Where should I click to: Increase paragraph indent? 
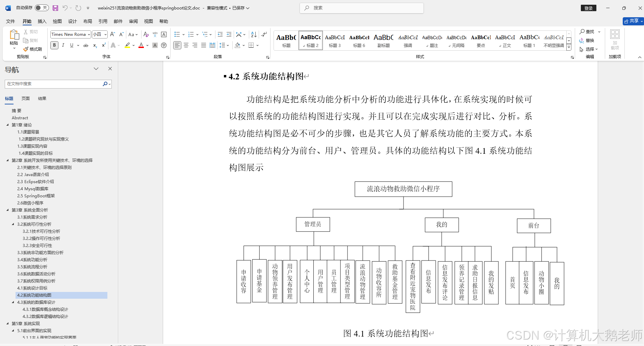(x=229, y=34)
